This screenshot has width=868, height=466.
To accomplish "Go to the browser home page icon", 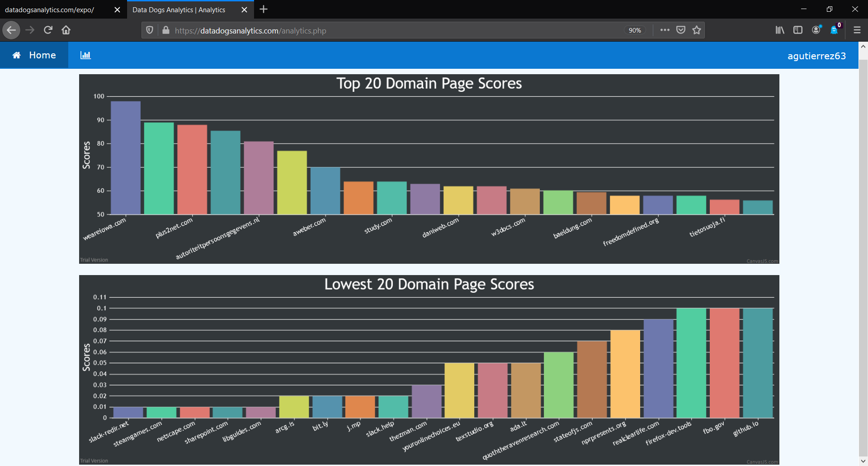I will (66, 30).
